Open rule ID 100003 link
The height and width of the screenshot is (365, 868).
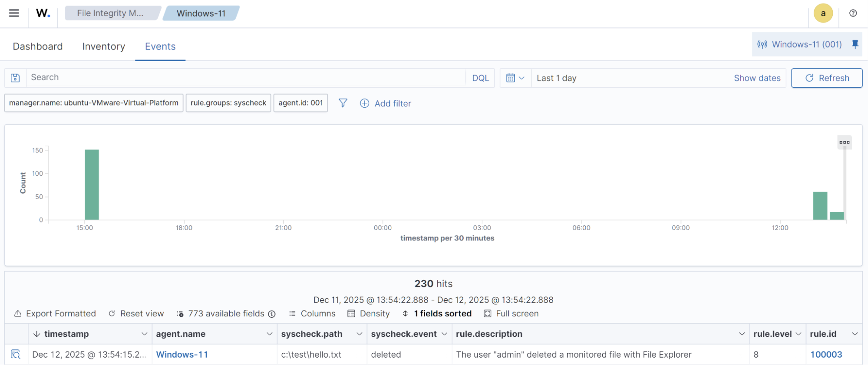coord(826,354)
